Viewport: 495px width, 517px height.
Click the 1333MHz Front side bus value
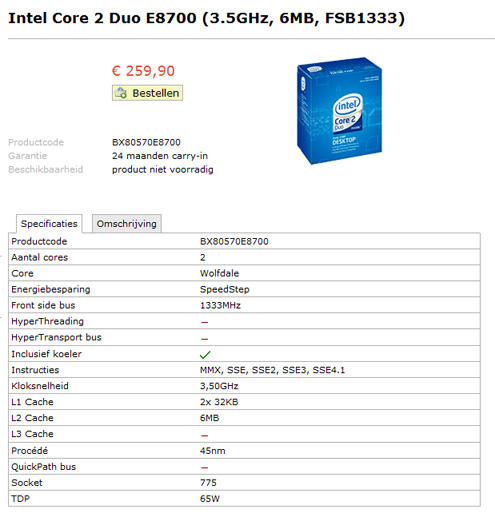(x=220, y=305)
